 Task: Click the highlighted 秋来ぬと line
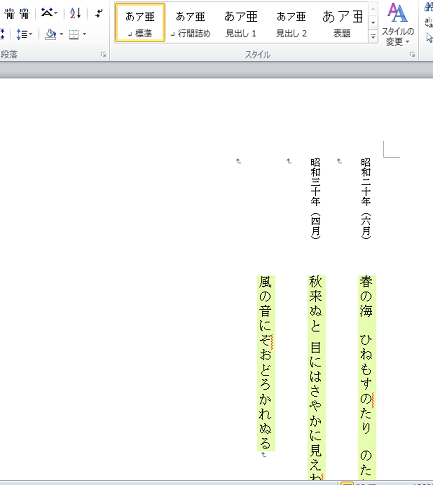(x=316, y=378)
